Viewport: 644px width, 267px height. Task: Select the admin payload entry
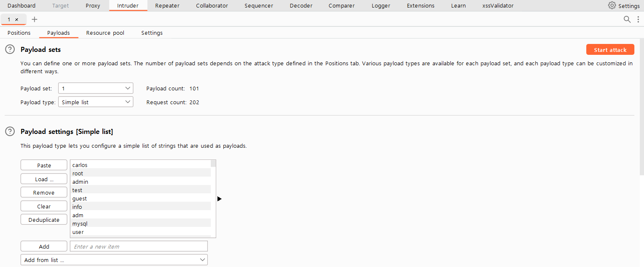pyautogui.click(x=141, y=182)
